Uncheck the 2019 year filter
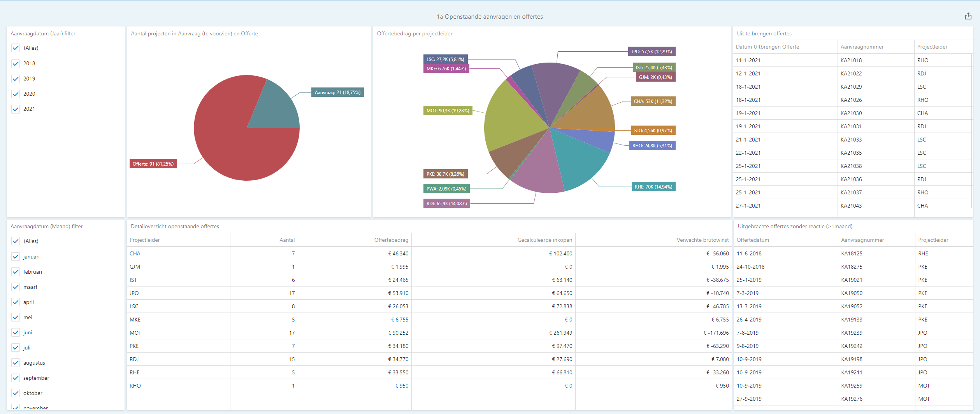This screenshot has width=980, height=414. pyautogui.click(x=16, y=79)
